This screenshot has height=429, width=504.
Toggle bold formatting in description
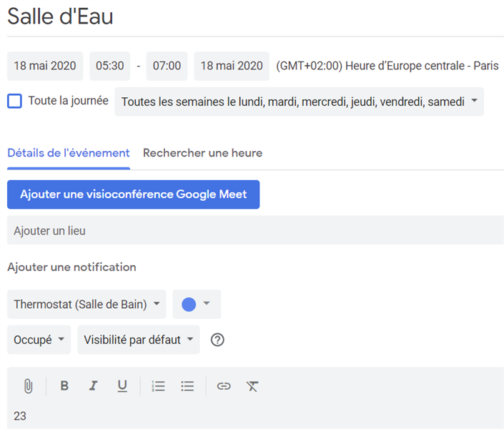(x=64, y=386)
